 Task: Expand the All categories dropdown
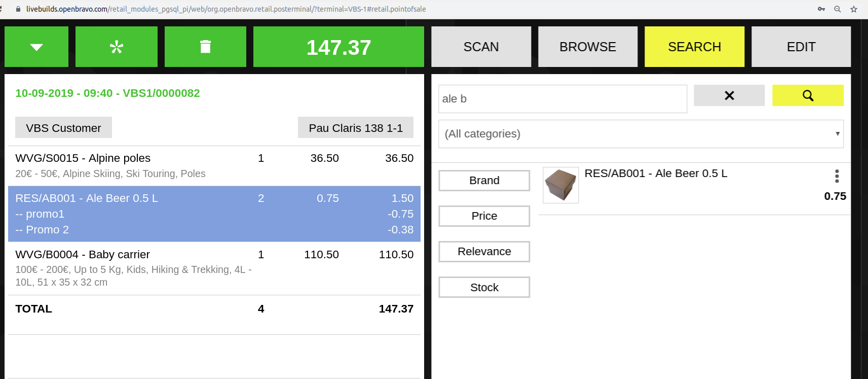pyautogui.click(x=640, y=134)
